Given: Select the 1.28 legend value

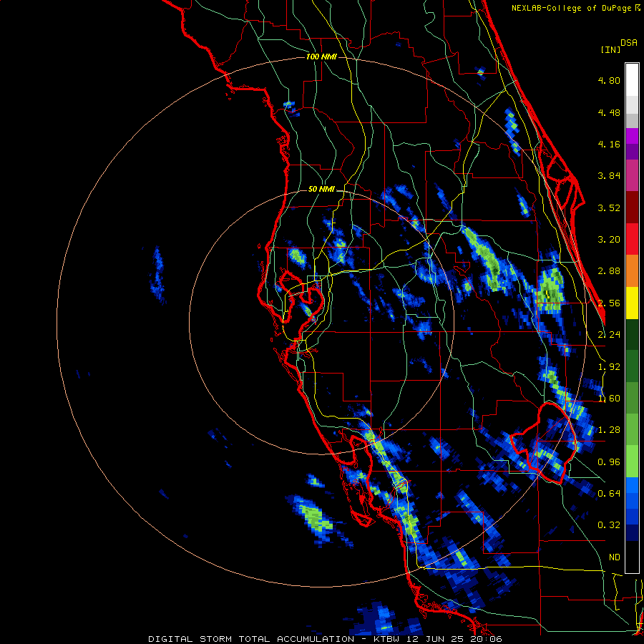Looking at the screenshot, I should pyautogui.click(x=609, y=430).
